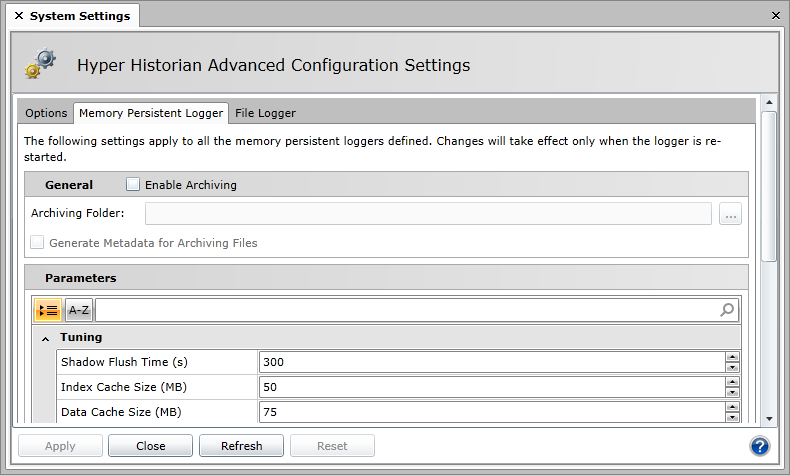
Task: Enable the Archiving checkbox
Action: 133,184
